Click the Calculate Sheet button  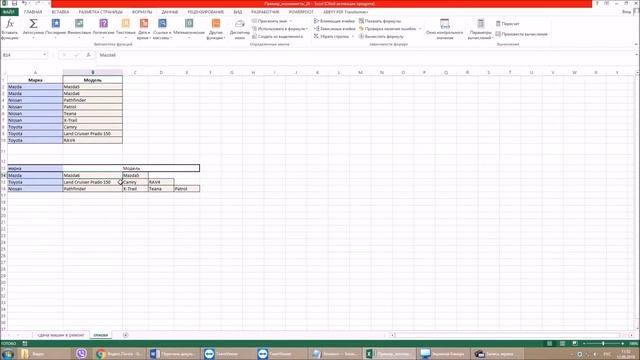click(521, 34)
